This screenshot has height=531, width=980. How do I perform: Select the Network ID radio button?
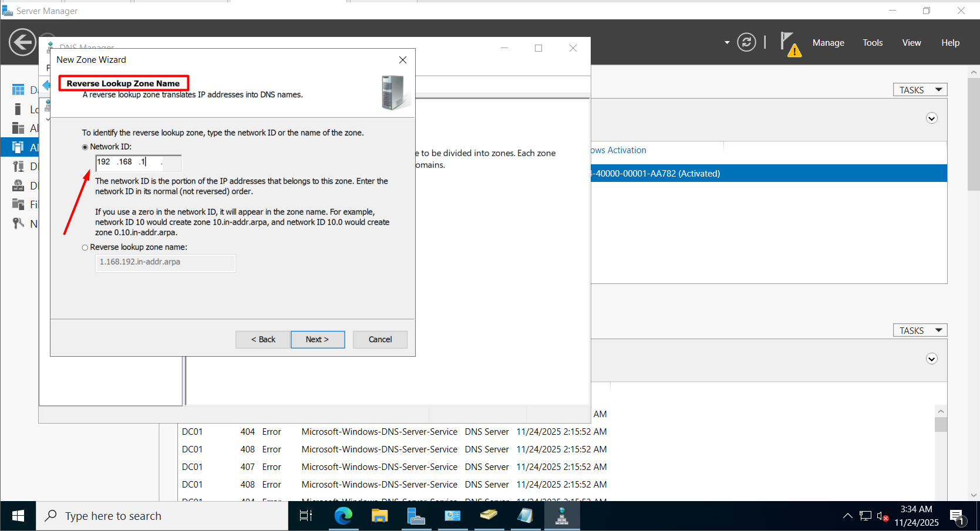(x=85, y=147)
